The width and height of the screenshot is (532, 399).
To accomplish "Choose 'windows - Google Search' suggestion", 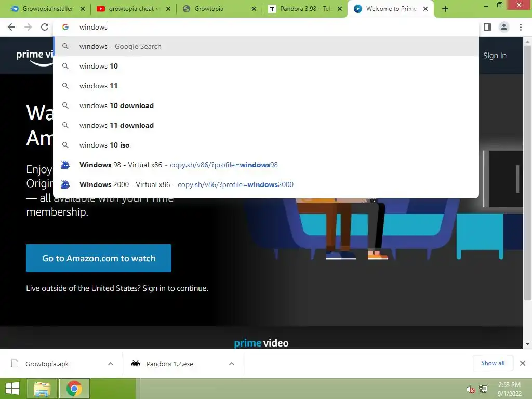I will pos(266,46).
